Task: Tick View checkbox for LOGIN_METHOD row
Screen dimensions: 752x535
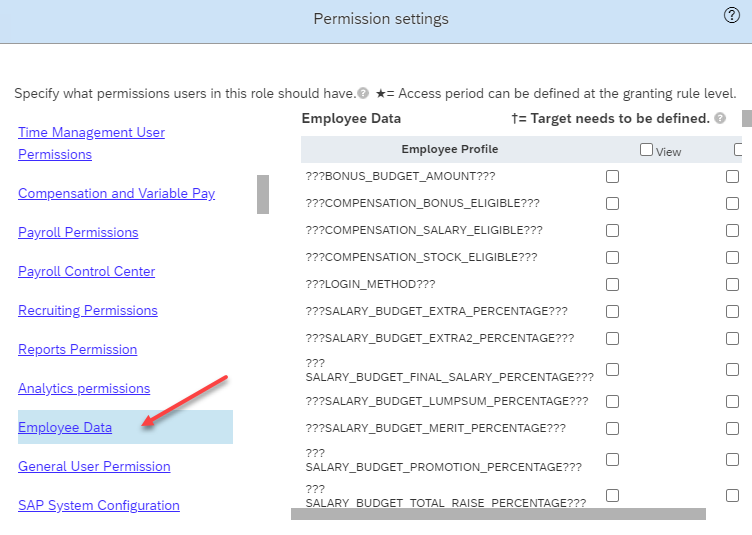Action: (x=612, y=285)
